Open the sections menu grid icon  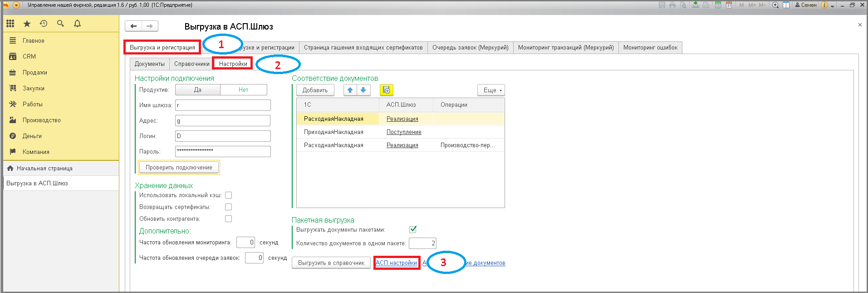tap(10, 23)
